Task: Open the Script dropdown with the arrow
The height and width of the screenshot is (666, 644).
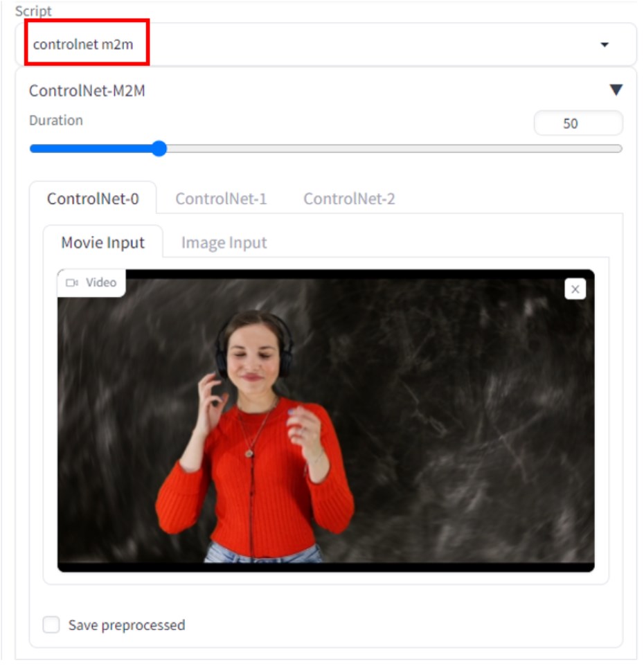Action: pos(604,44)
